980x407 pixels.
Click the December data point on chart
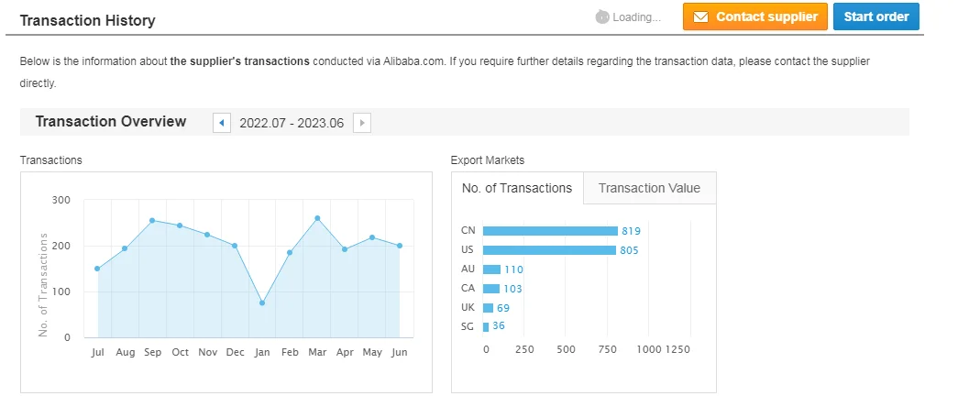click(x=235, y=246)
